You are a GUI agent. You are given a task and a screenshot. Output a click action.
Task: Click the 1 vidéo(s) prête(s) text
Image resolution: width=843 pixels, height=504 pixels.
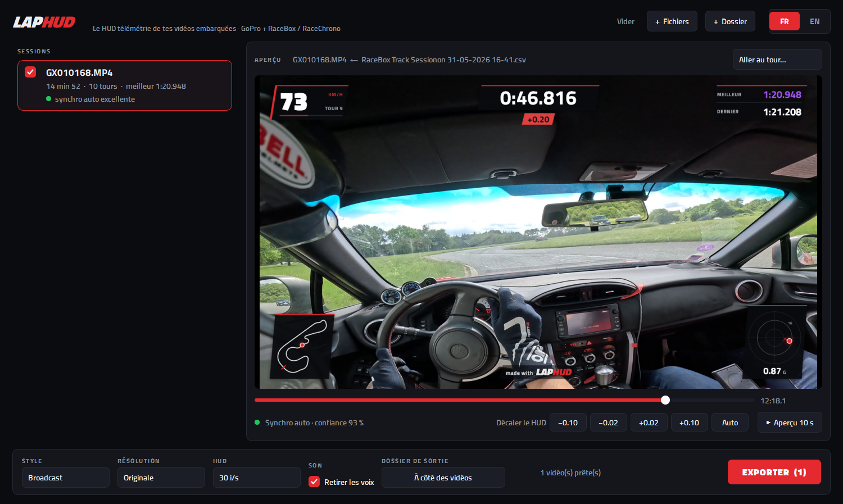(x=570, y=473)
